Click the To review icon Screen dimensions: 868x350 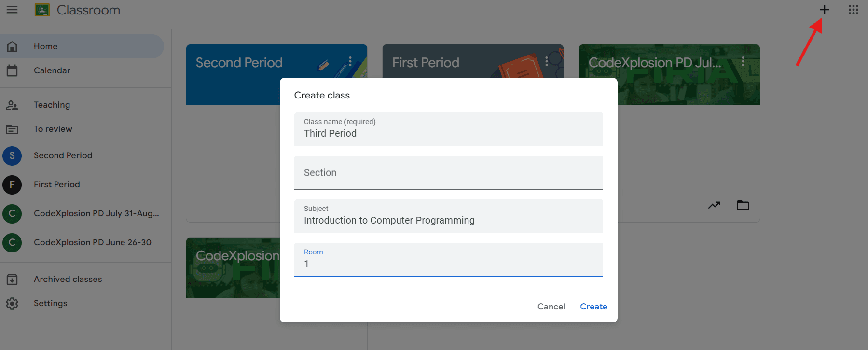coord(12,129)
